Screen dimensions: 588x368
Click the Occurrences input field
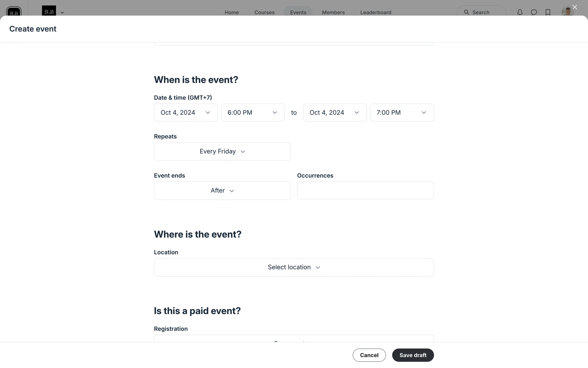[365, 190]
